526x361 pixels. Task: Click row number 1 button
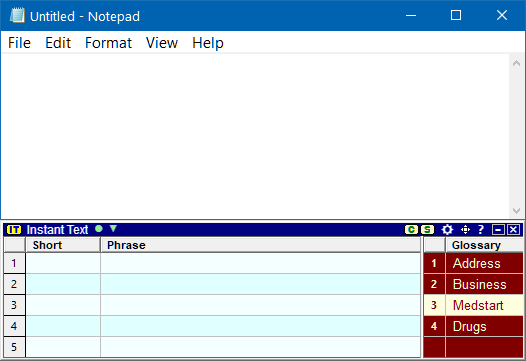pyautogui.click(x=14, y=263)
